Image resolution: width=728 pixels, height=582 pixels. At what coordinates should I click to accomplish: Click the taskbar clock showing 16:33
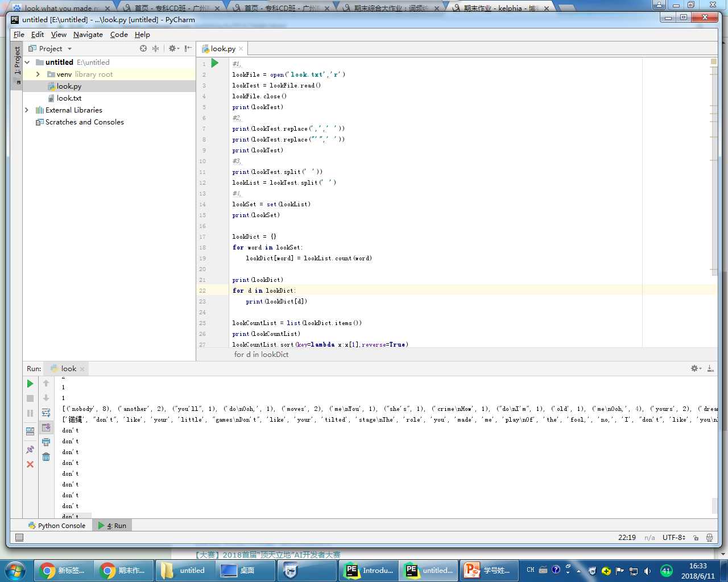[698, 571]
